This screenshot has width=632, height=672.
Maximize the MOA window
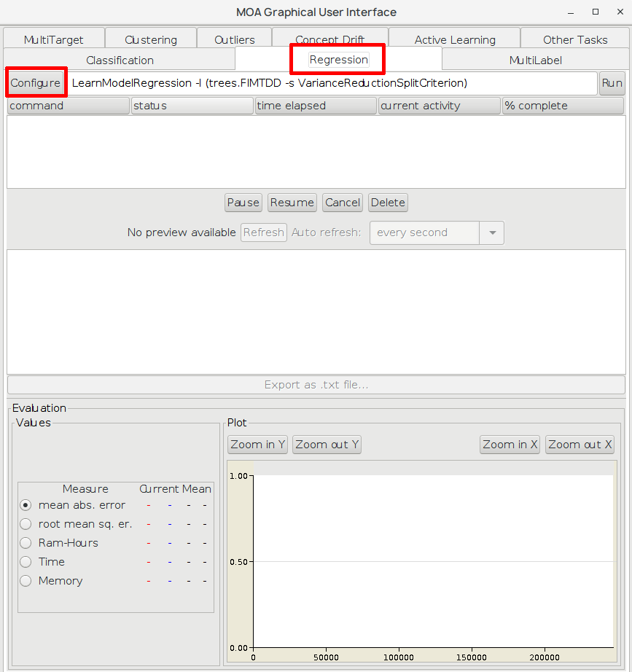[x=596, y=12]
